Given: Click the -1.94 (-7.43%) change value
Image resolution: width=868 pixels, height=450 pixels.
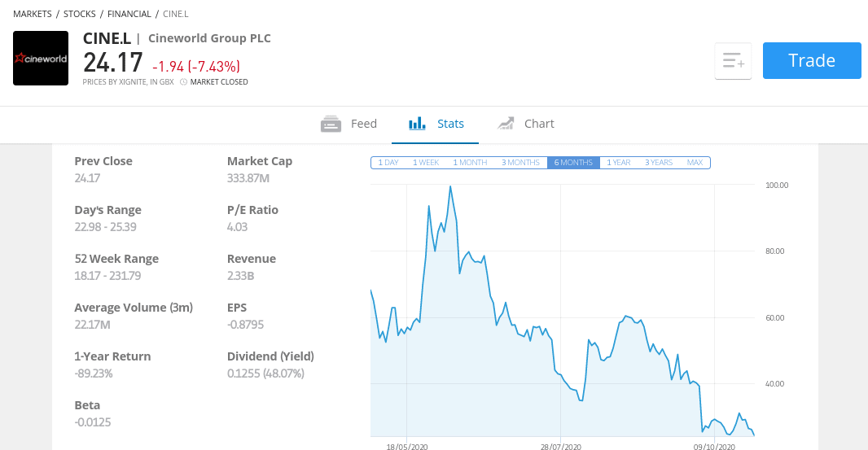Looking at the screenshot, I should point(196,67).
